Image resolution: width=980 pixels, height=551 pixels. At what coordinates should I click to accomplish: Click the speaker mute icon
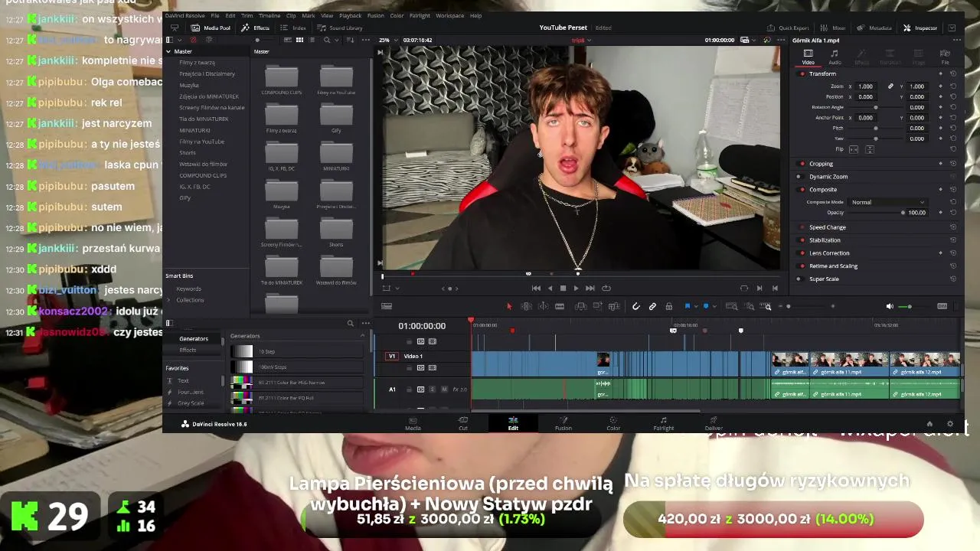(890, 306)
